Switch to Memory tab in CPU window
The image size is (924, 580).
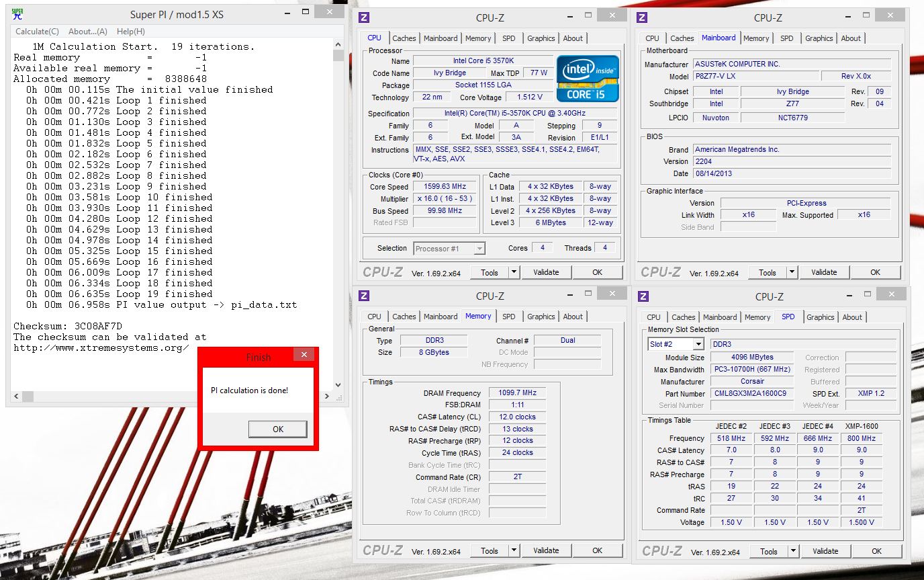(x=478, y=38)
